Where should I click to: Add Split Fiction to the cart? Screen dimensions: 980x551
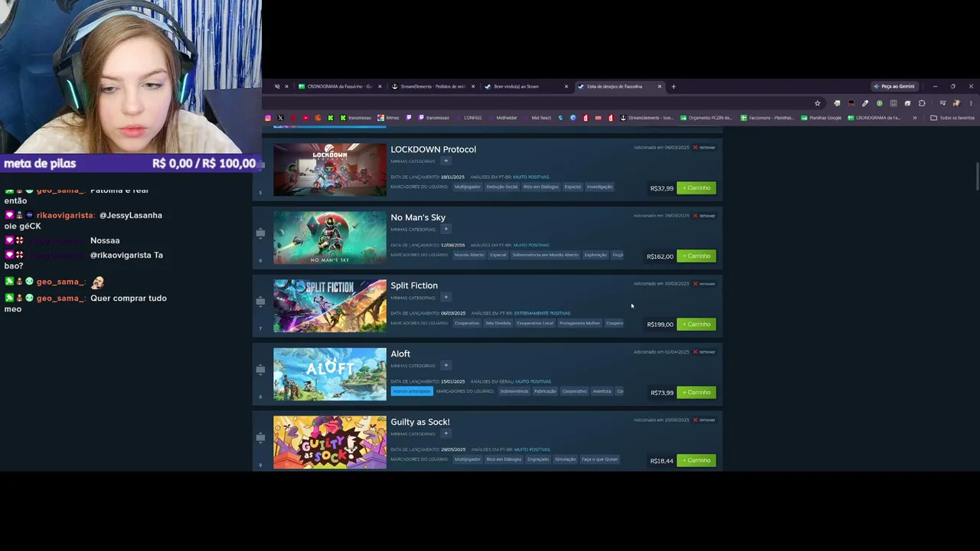(x=696, y=324)
